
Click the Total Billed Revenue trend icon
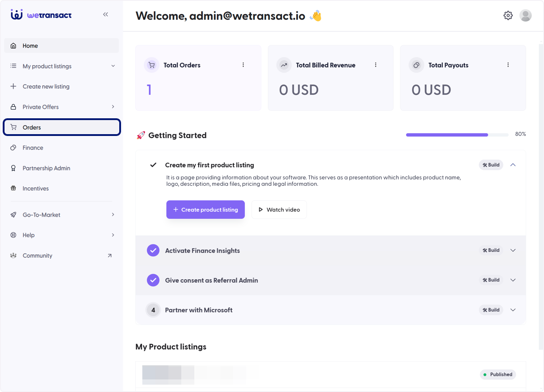[x=284, y=65]
